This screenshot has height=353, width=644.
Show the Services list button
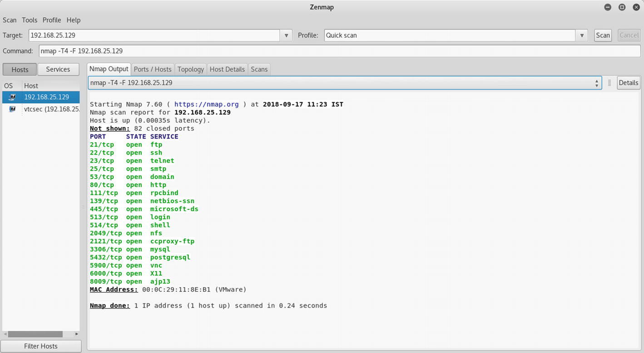(x=58, y=70)
